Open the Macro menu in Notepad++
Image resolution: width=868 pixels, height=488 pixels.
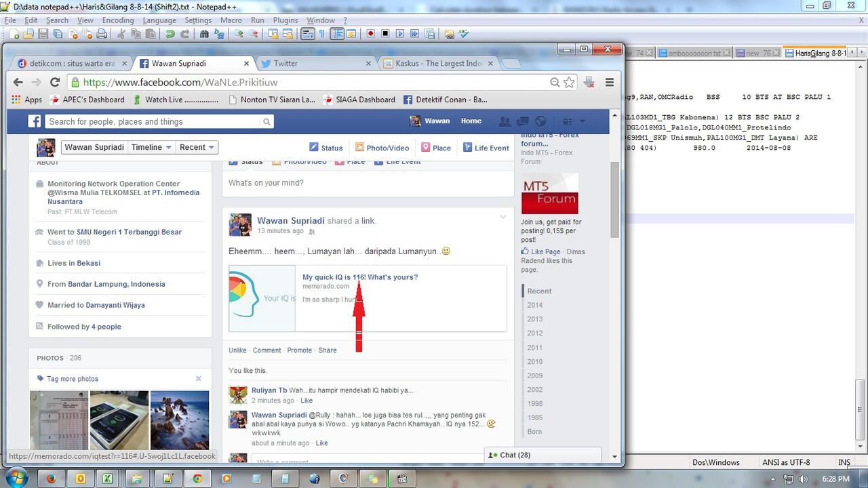click(x=231, y=20)
